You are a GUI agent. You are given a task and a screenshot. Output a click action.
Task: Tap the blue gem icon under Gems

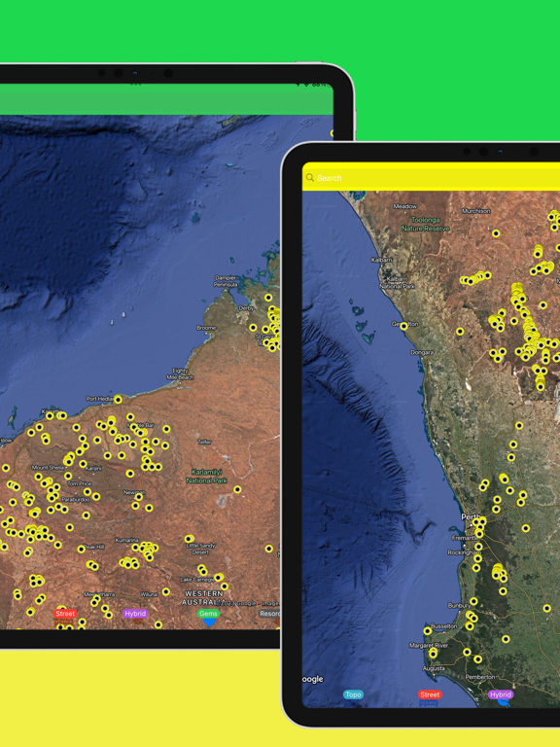[209, 622]
